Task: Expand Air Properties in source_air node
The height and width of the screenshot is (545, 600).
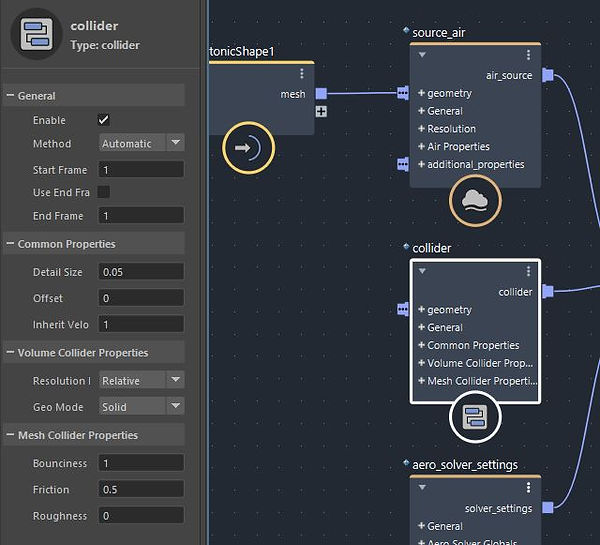Action: [421, 146]
